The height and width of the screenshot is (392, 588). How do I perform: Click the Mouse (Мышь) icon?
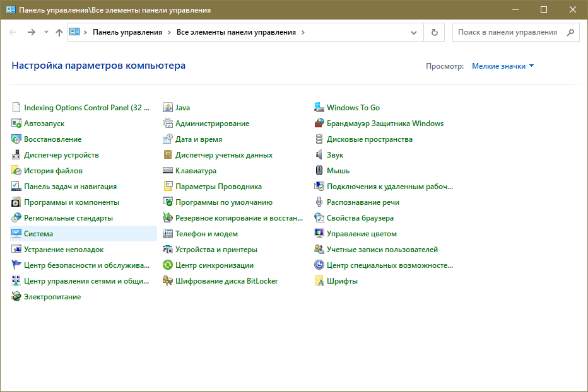[319, 171]
